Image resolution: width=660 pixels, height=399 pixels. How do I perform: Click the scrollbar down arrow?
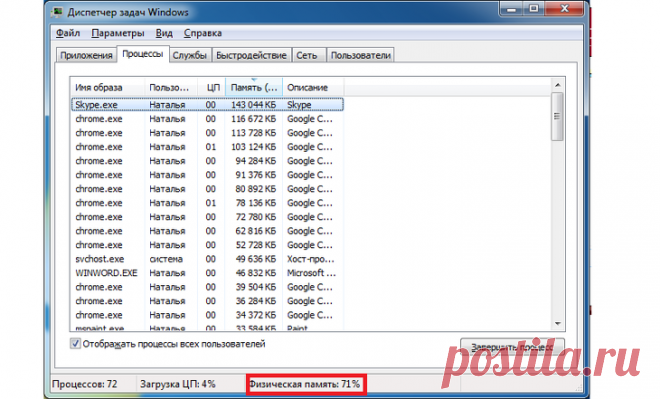click(558, 324)
